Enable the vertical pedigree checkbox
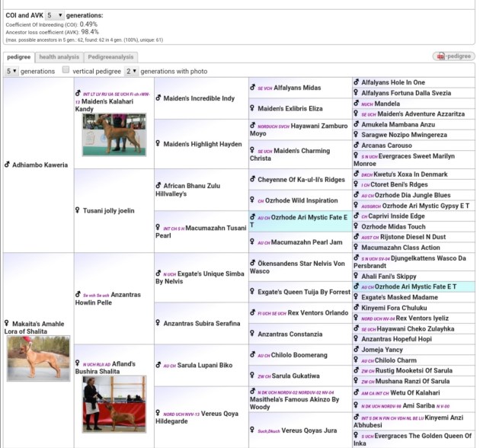Viewport: 480px width, 448px height. 66,71
